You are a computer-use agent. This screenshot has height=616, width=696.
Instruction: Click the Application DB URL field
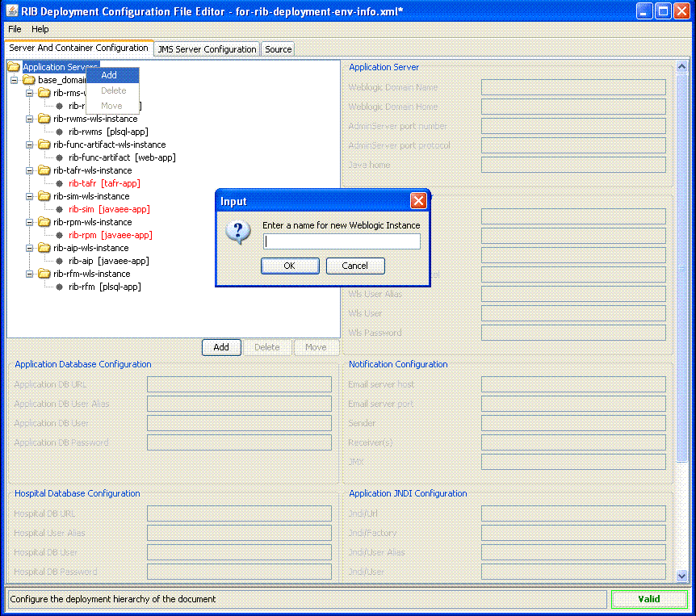239,384
